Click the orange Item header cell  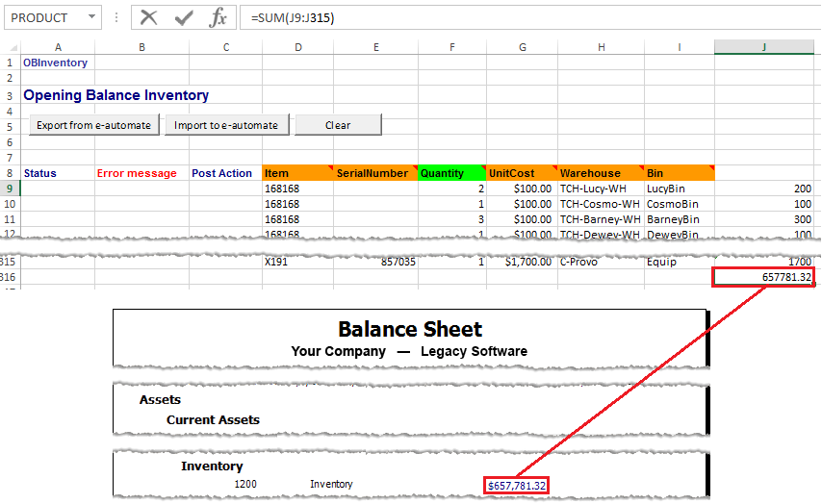296,173
